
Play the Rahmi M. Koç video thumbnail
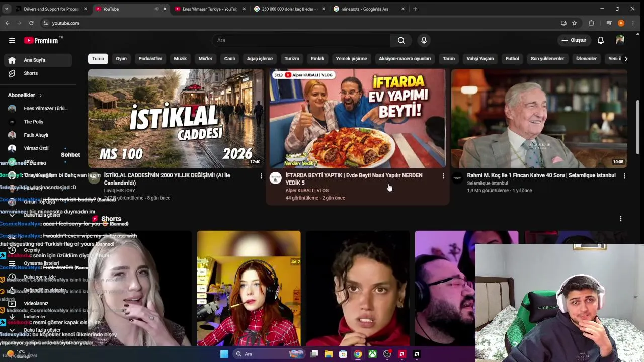(x=539, y=118)
